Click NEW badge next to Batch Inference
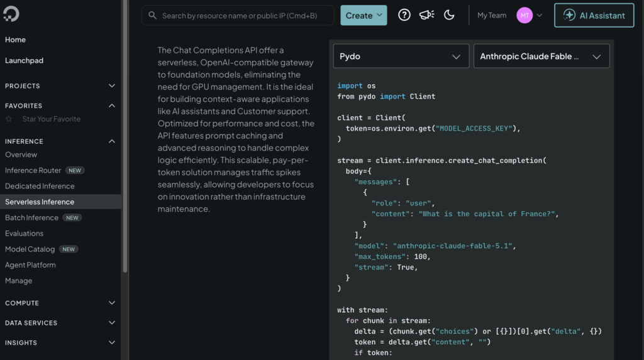The height and width of the screenshot is (360, 644). tap(72, 217)
